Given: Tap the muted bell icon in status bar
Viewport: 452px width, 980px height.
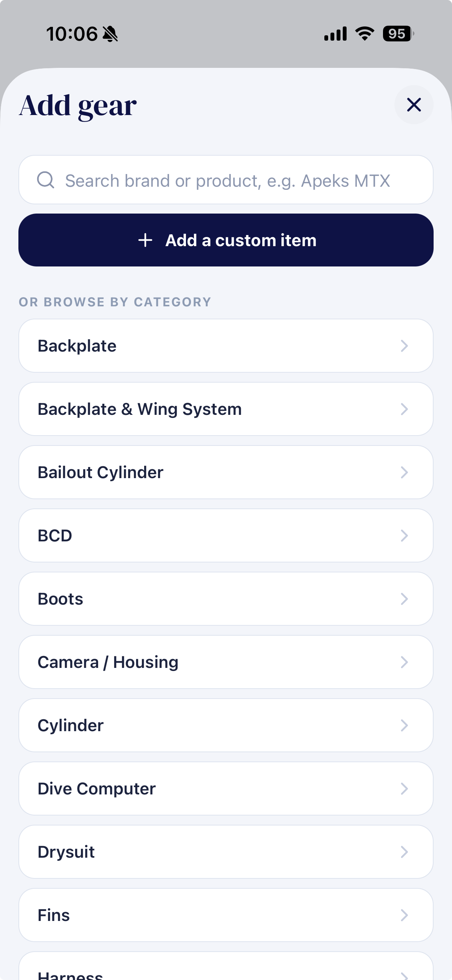Looking at the screenshot, I should click(x=110, y=34).
